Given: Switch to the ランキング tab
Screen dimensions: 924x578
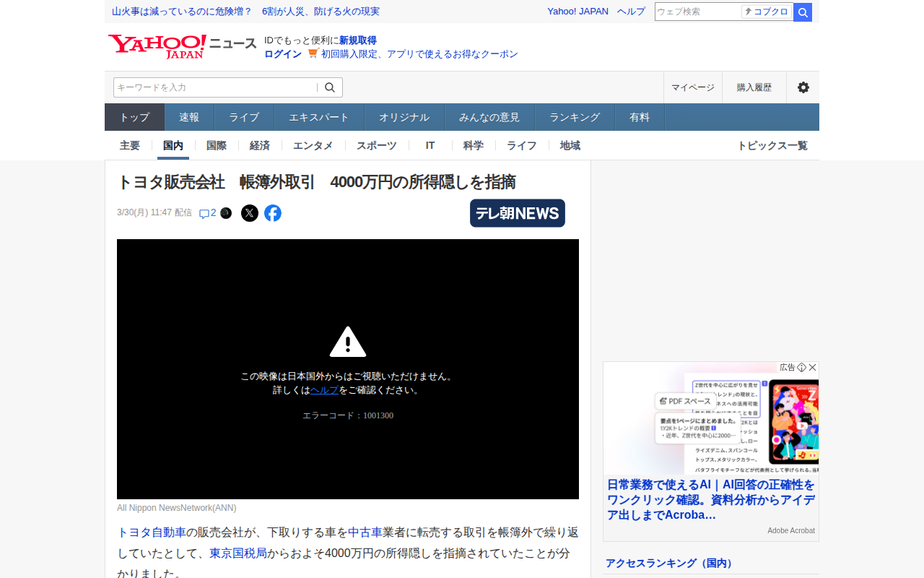Looking at the screenshot, I should pos(575,117).
